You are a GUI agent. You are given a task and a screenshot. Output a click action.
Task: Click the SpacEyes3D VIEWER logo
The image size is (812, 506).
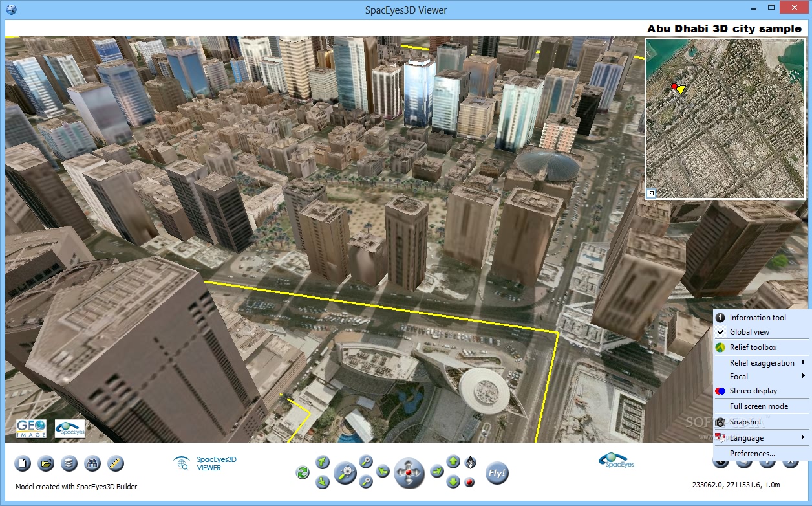[206, 463]
